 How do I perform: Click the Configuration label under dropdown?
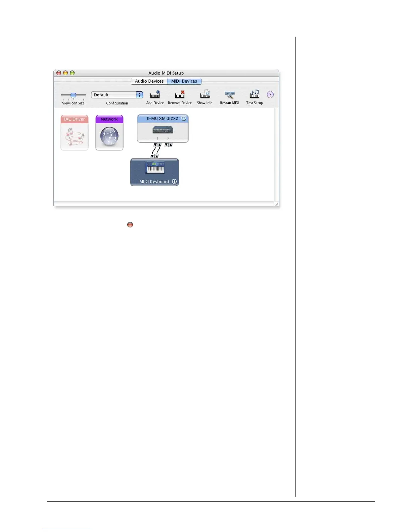(x=117, y=103)
